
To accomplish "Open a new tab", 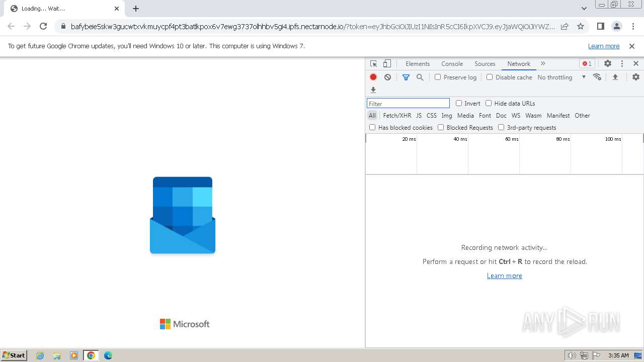I will pyautogui.click(x=136, y=9).
